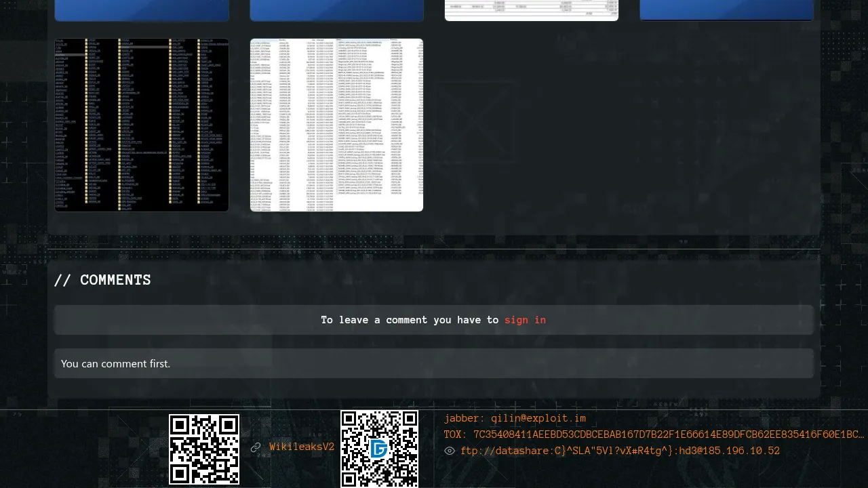This screenshot has width=868, height=488.
Task: Click the 'To leave a comment' banner text
Action: 410,320
